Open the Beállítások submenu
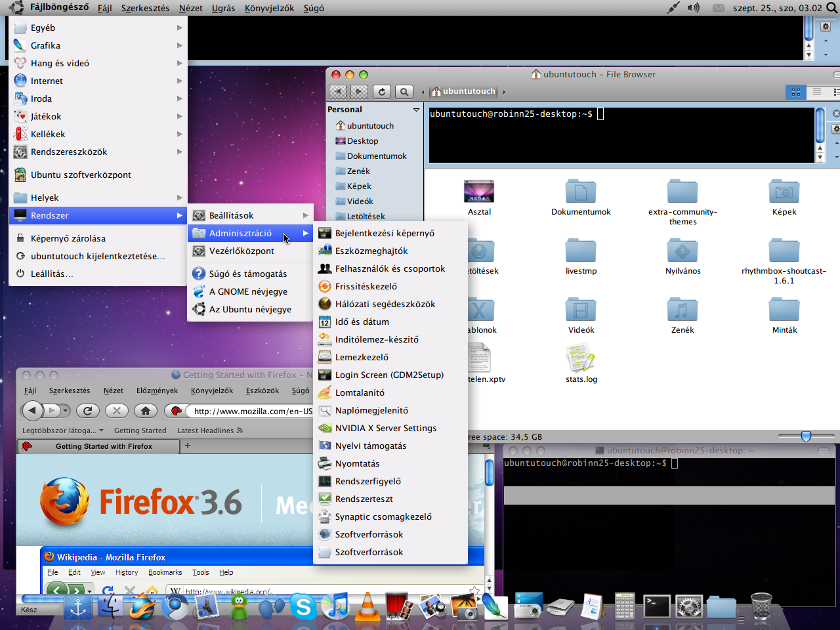This screenshot has height=630, width=840. (251, 215)
